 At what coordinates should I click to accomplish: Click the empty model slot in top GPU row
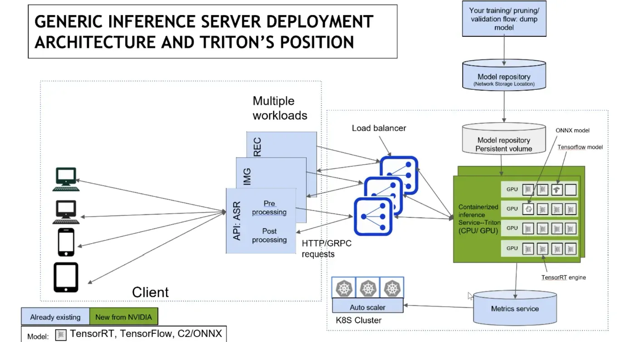[571, 190]
